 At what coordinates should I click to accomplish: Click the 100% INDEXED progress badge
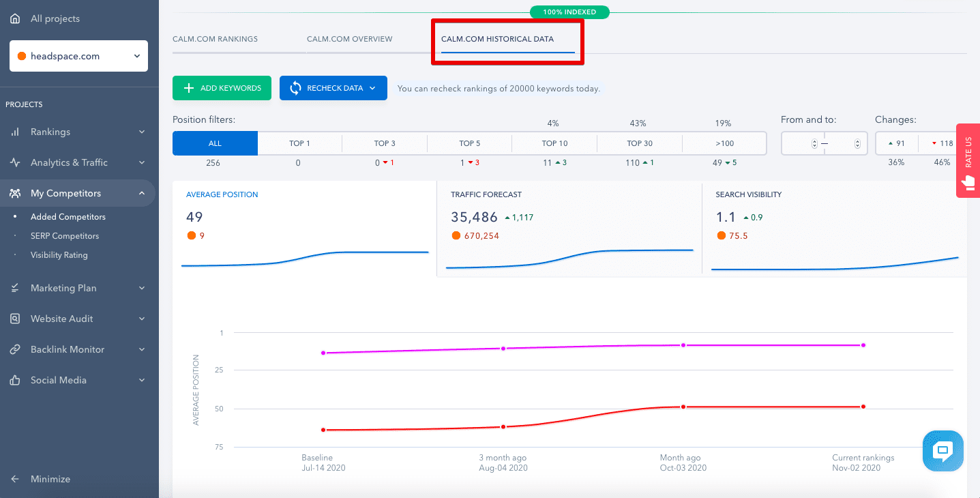569,12
